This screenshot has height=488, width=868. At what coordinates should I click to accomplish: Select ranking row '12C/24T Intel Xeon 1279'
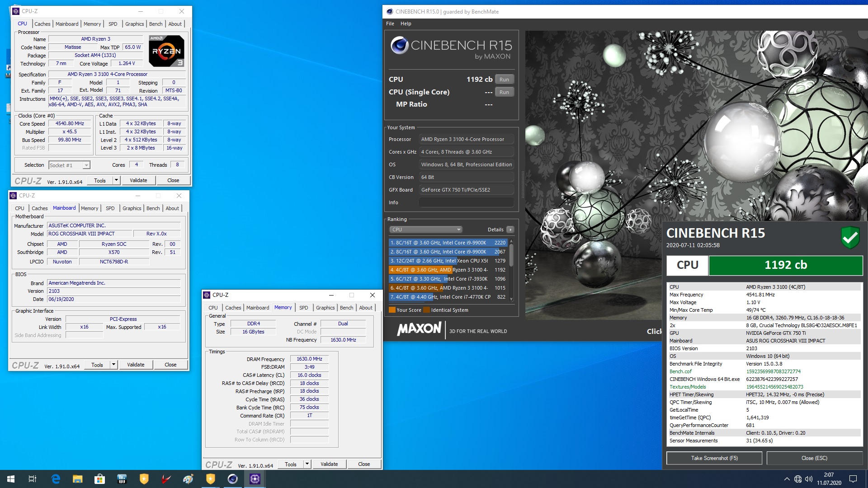pos(448,261)
